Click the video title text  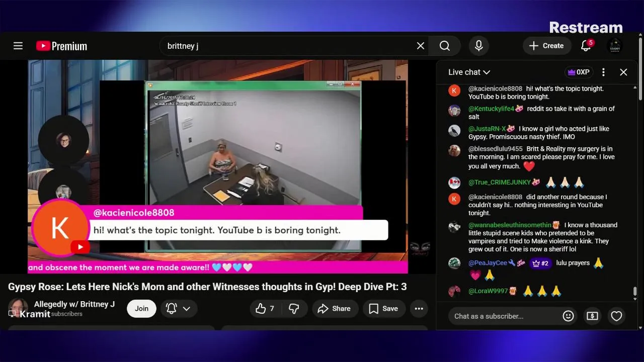coord(207,287)
